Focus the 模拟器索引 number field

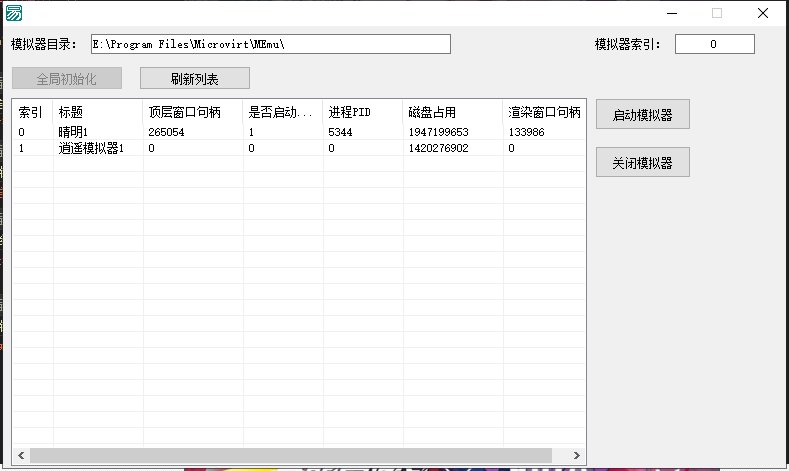tap(714, 44)
